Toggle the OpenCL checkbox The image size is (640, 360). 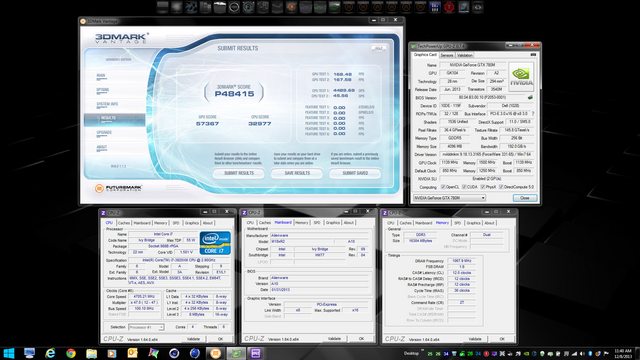pos(443,187)
